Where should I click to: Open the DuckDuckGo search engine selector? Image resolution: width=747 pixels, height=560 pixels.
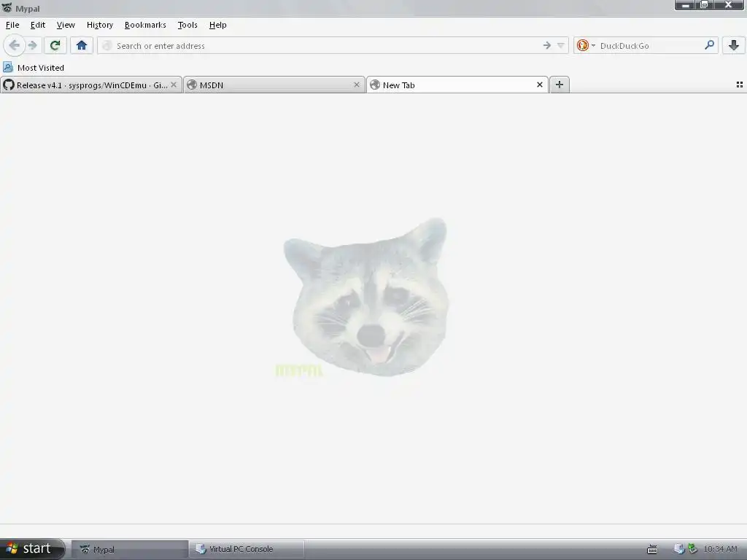pyautogui.click(x=586, y=46)
